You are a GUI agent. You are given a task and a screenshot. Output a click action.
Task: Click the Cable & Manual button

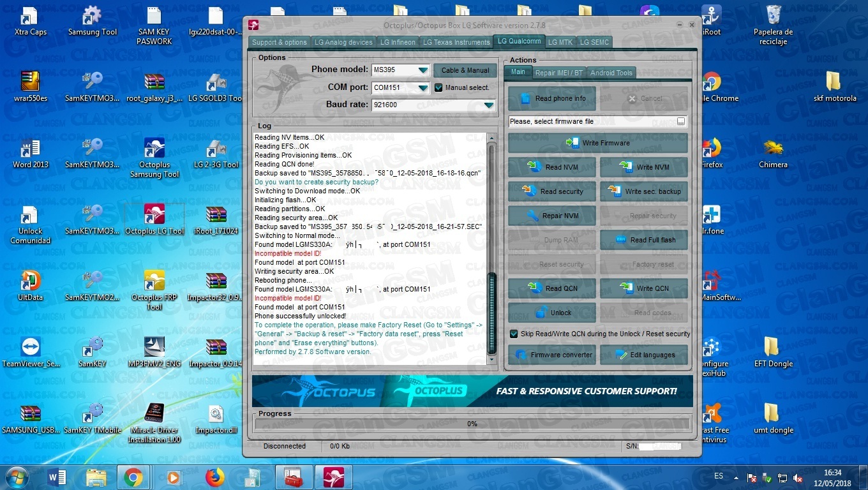point(465,70)
